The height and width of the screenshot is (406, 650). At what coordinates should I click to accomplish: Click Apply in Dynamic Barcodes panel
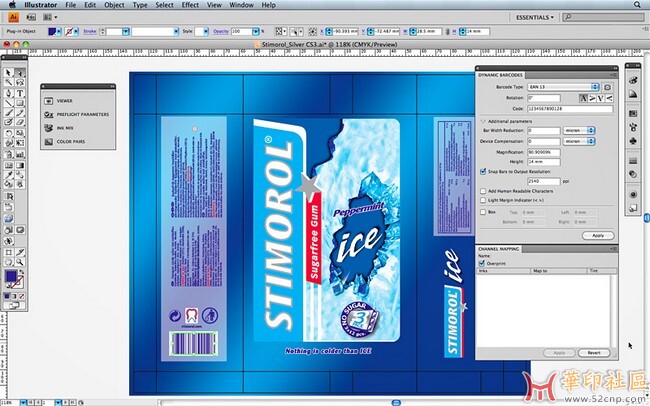[x=598, y=236]
